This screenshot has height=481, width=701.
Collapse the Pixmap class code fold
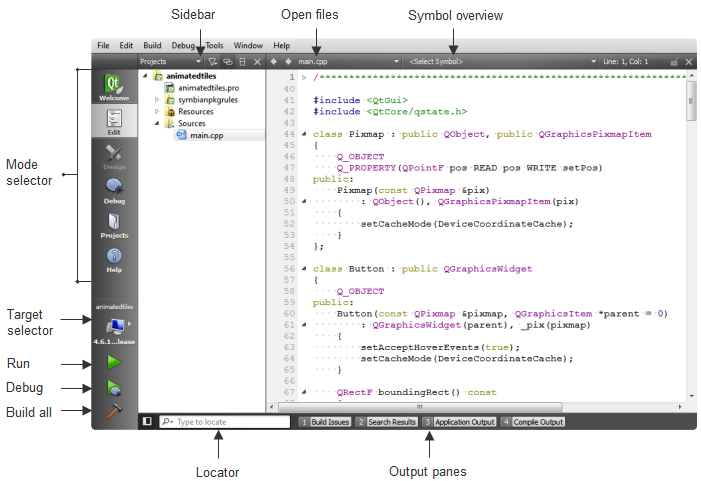[x=304, y=133]
